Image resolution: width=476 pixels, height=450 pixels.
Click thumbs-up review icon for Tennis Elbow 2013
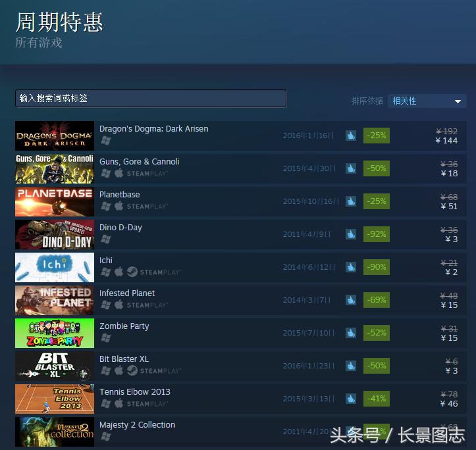(351, 399)
